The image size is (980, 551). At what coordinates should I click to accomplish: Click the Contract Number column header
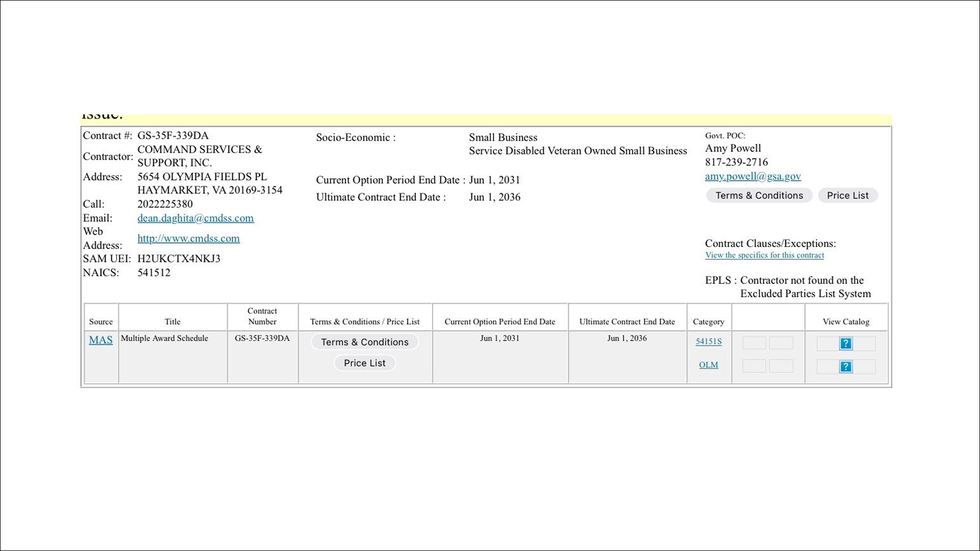point(262,316)
